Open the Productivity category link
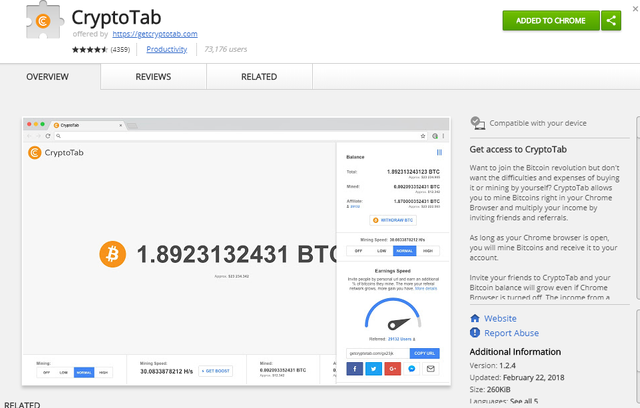 (x=167, y=49)
